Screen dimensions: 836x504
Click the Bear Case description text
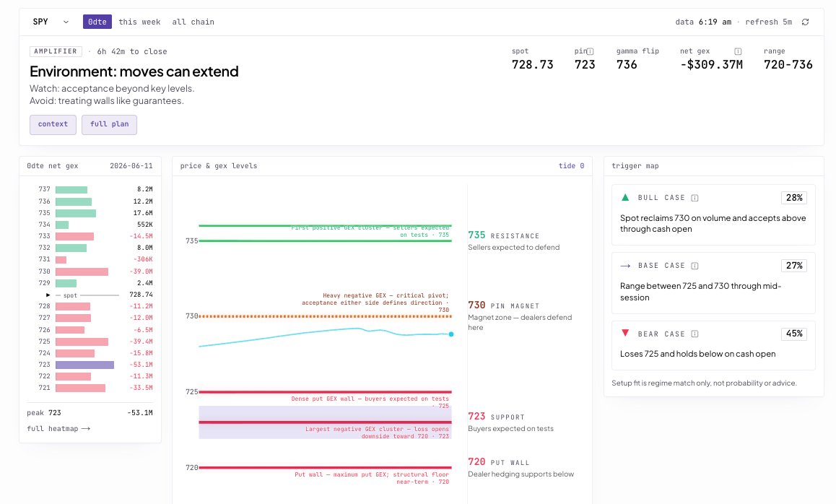(x=697, y=354)
